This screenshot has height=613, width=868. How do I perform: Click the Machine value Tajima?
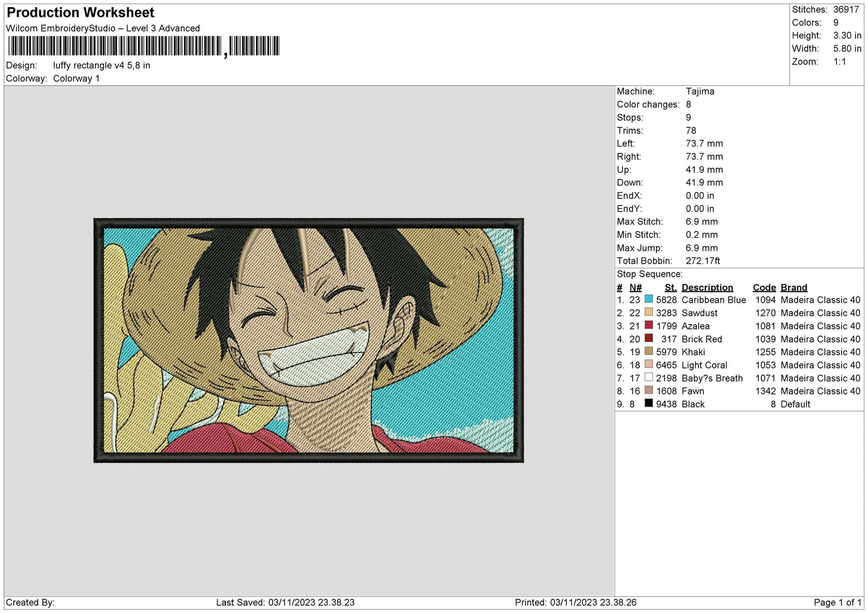(x=700, y=91)
